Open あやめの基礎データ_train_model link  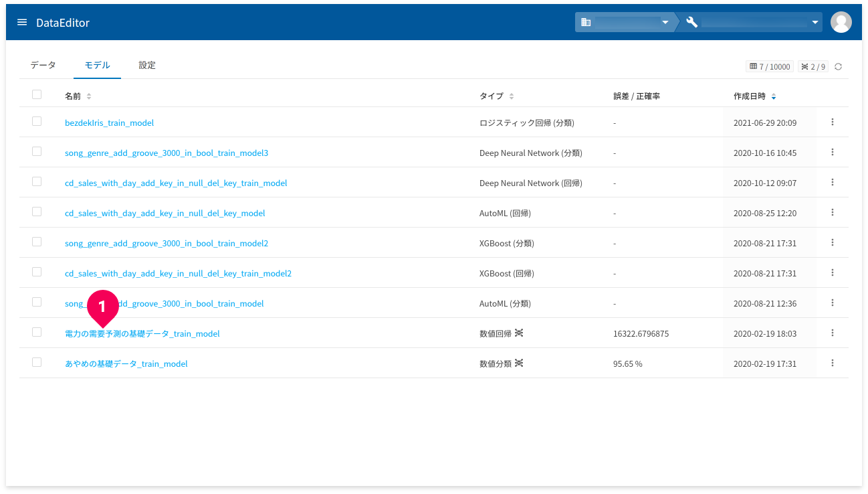tap(126, 364)
